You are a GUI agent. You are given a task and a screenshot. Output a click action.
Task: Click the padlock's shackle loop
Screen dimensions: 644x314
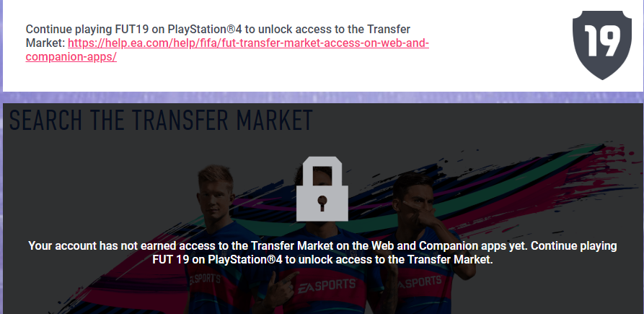pyautogui.click(x=322, y=171)
